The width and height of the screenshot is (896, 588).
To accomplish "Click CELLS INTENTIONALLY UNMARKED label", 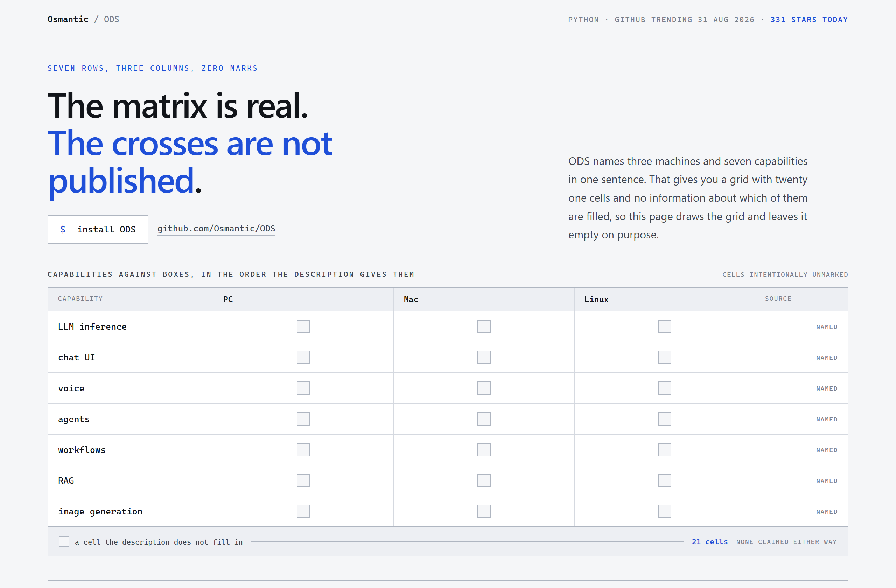I will [785, 275].
